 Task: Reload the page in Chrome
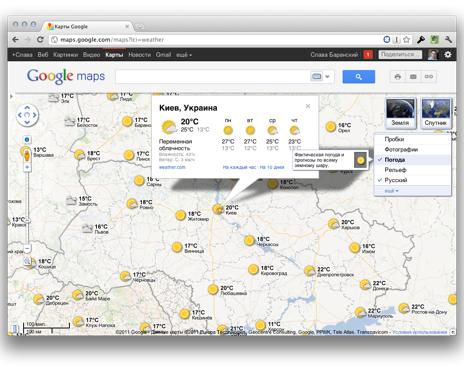[40, 40]
